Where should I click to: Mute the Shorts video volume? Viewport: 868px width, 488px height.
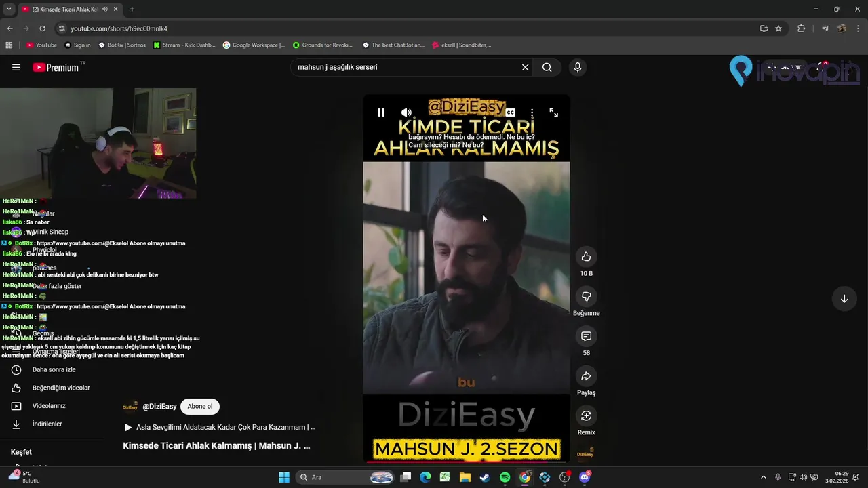[x=406, y=113]
